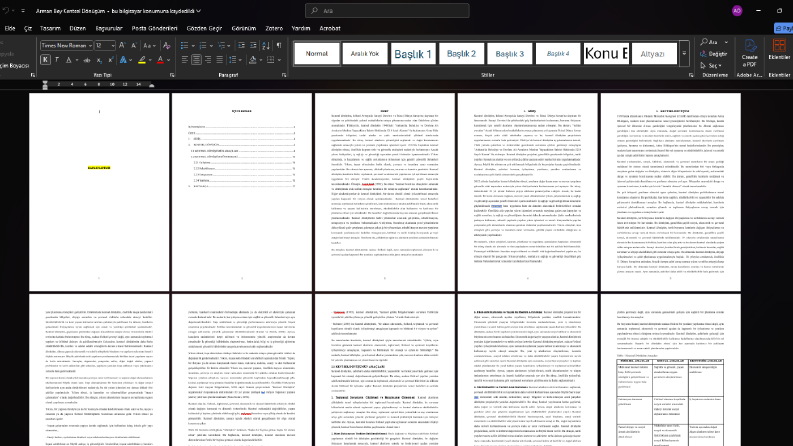
Task: Increase paragraph indent
Action: coord(253,46)
